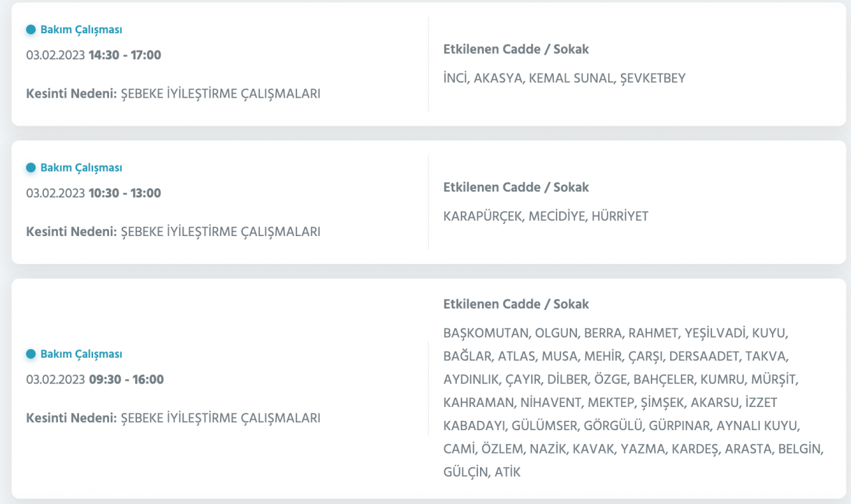The height and width of the screenshot is (504, 851).
Task: Select the Bakım Çalışması label above 14:30 - 17:00
Action: tap(81, 30)
